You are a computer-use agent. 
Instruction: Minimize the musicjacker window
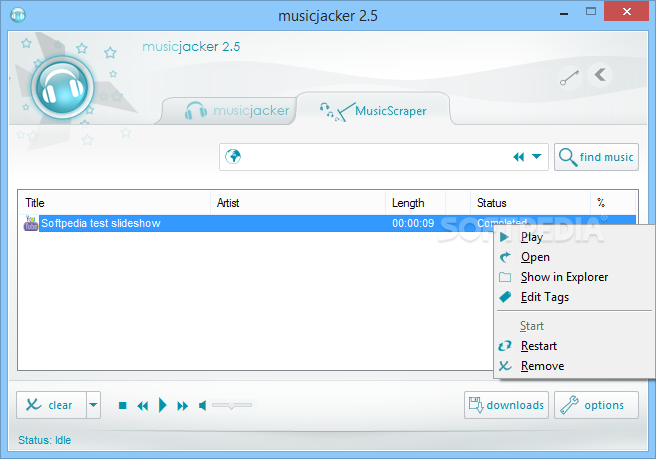[x=564, y=14]
